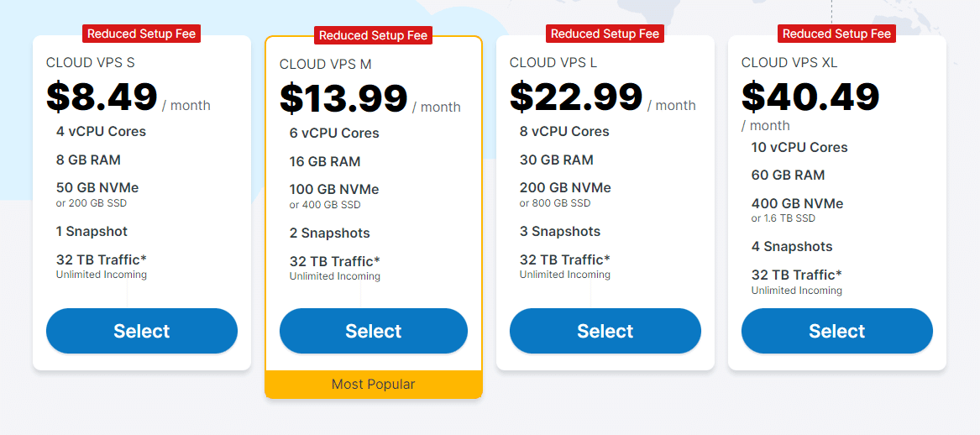Viewport: 980px width, 435px height.
Task: Click Reduced Setup Fee badge on VPS XL
Action: (x=837, y=34)
